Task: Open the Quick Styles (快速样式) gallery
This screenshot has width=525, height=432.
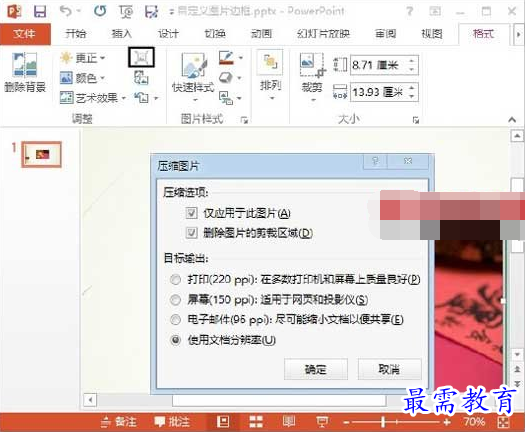Action: tap(193, 77)
